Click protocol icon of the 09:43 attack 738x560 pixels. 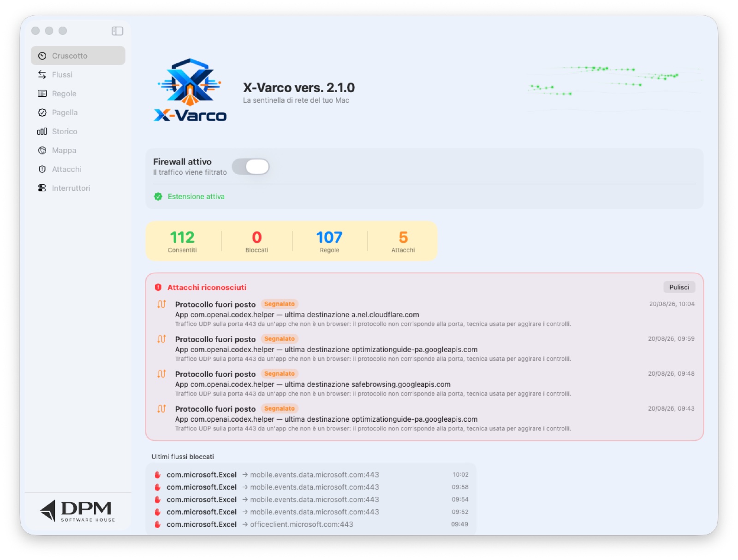click(161, 409)
